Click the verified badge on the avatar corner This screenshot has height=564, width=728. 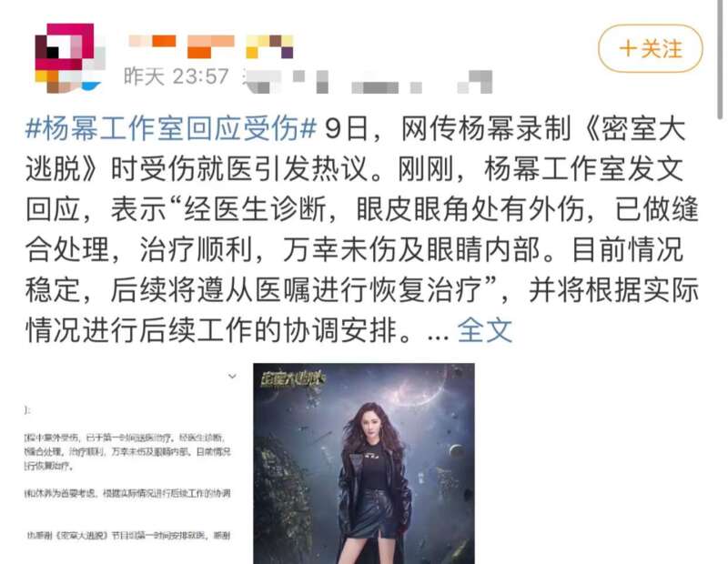click(91, 86)
